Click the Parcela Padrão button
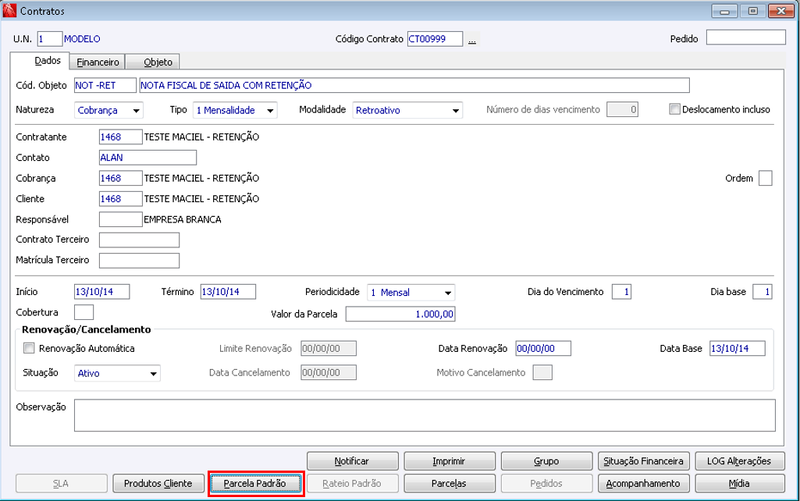Image resolution: width=800 pixels, height=501 pixels. [x=255, y=483]
